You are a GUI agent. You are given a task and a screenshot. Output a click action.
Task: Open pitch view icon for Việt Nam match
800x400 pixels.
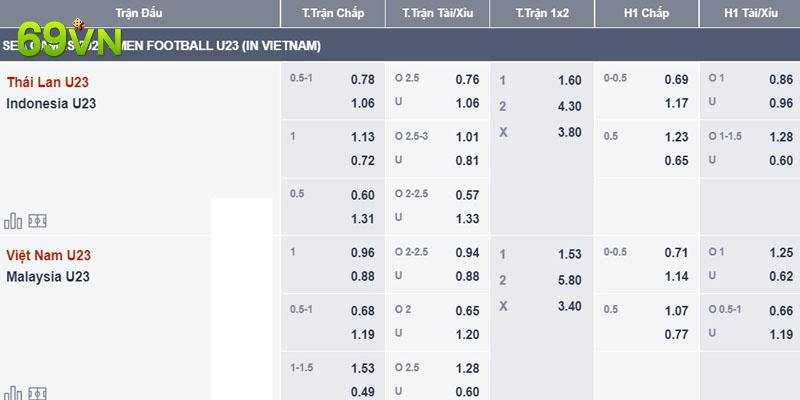[x=37, y=393]
